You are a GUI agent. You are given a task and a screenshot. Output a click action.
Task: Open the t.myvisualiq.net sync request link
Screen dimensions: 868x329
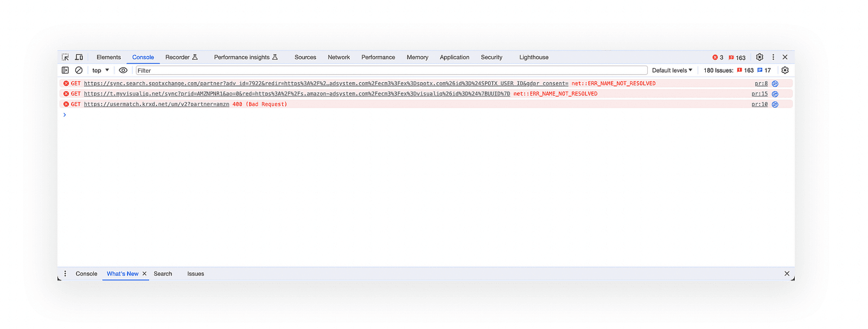[x=297, y=94]
